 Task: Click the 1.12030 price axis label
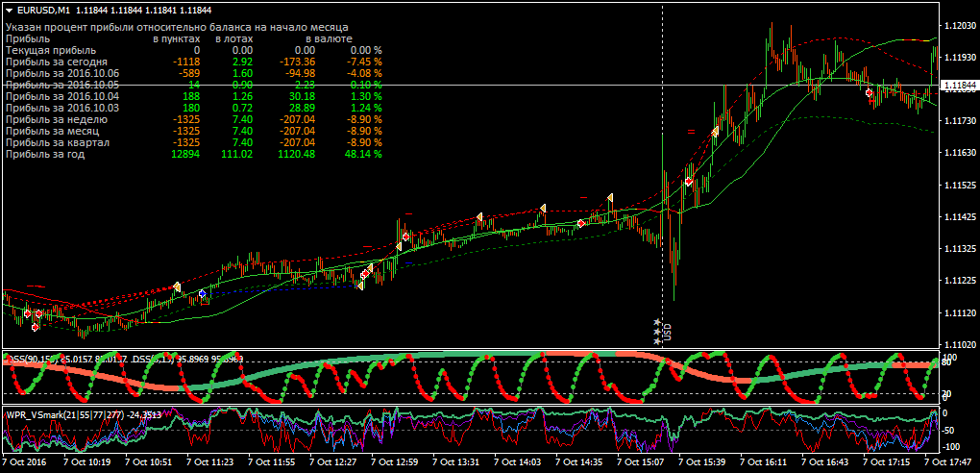(958, 26)
